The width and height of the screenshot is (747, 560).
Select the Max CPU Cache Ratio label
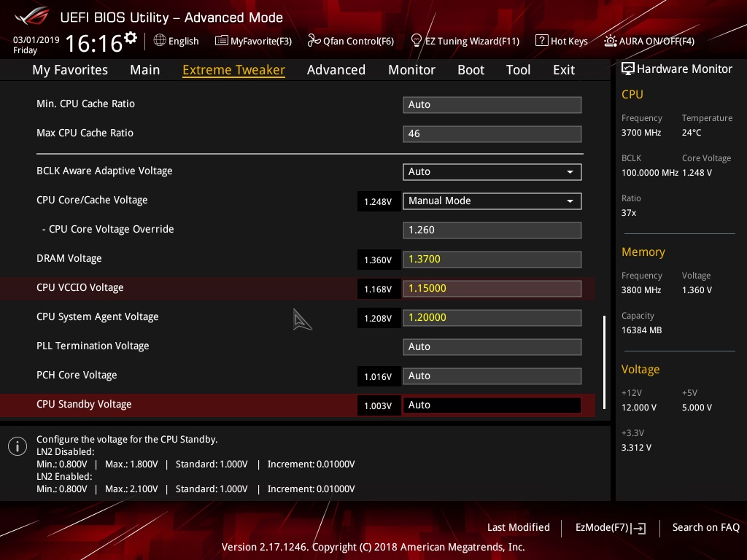85,133
